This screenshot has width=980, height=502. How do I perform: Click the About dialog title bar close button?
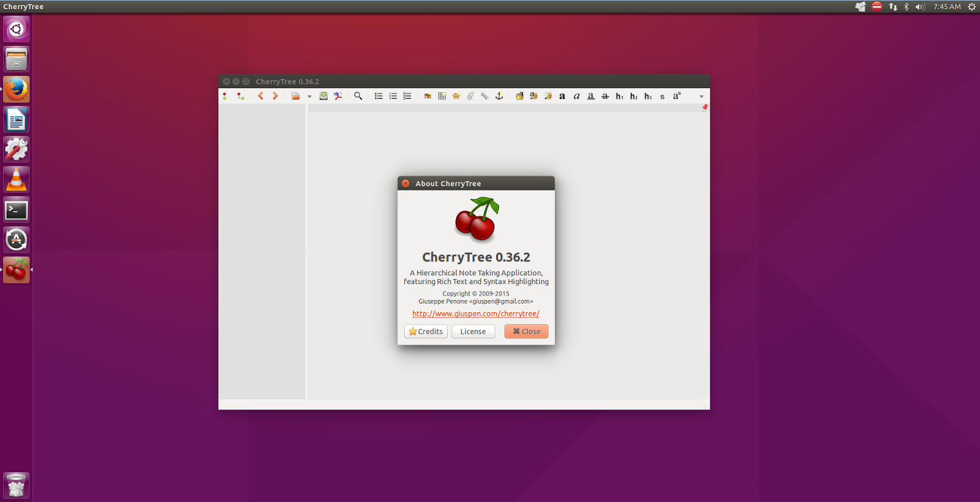tap(405, 184)
